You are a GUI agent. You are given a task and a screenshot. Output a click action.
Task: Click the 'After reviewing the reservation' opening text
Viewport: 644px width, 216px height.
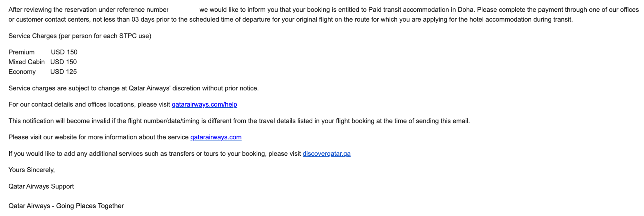(48, 10)
